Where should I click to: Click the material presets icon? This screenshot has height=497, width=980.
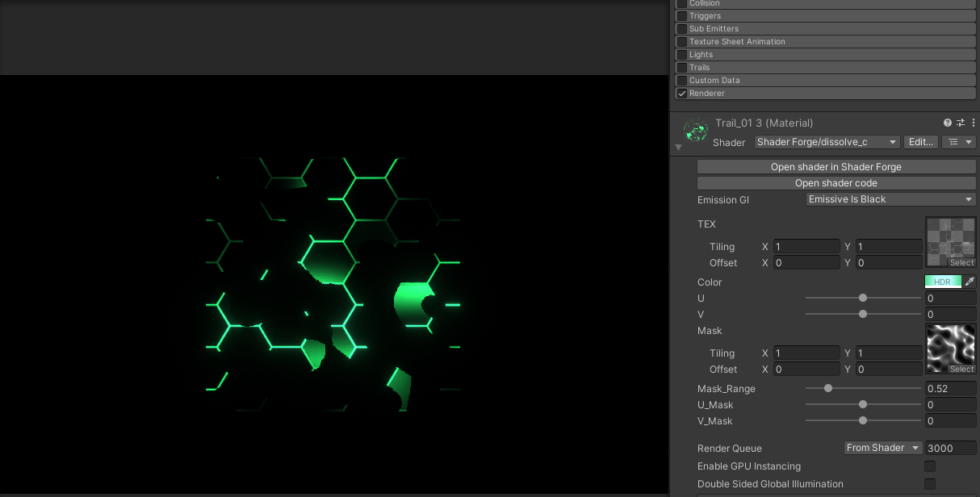point(960,123)
